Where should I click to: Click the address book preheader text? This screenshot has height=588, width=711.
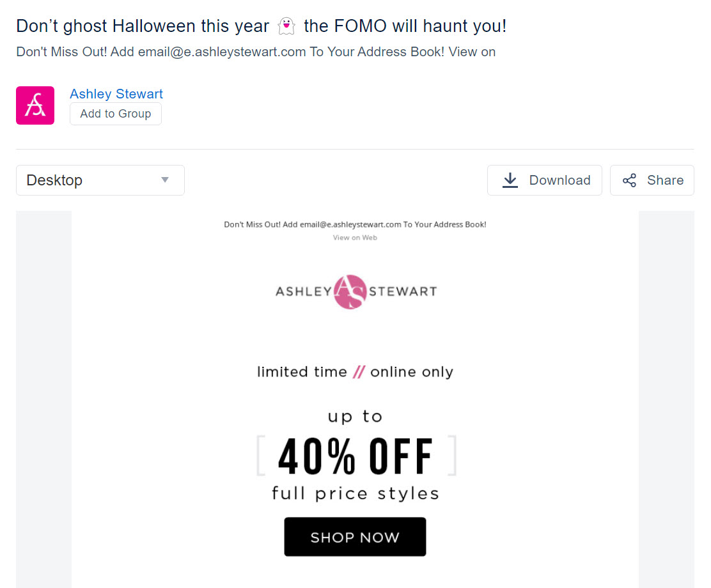click(355, 224)
